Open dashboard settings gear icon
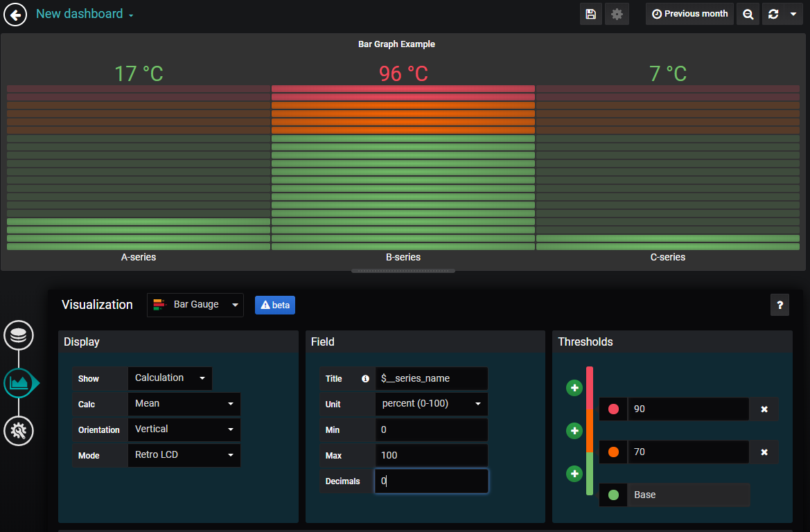Viewport: 810px width, 532px height. tap(617, 14)
